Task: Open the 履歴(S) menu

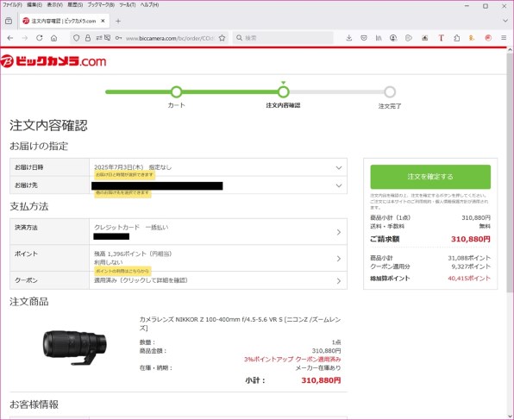Action: pyautogui.click(x=75, y=5)
